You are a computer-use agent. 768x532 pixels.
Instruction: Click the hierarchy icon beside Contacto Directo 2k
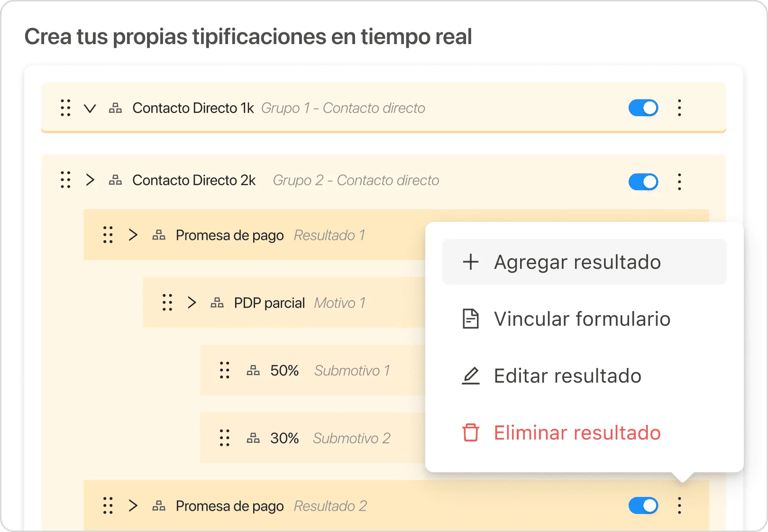click(115, 180)
